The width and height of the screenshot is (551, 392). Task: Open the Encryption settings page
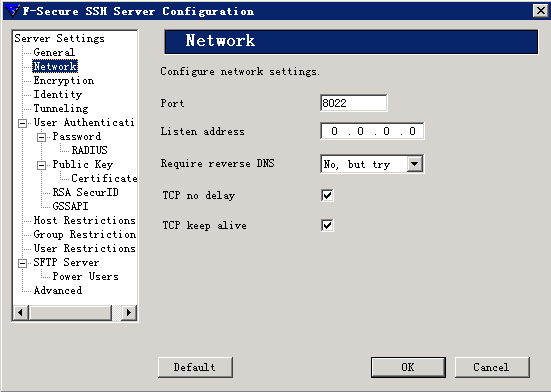coord(64,80)
